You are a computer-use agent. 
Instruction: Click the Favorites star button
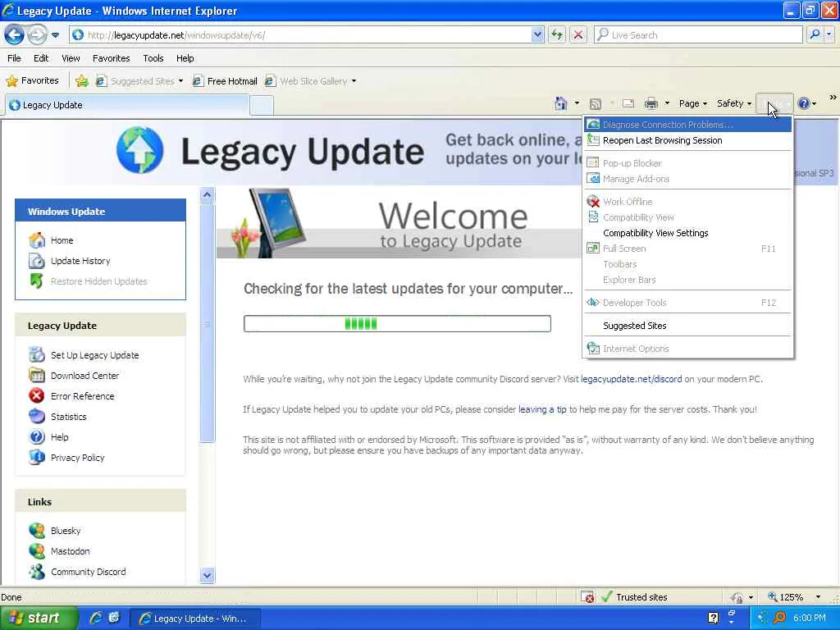(32, 81)
